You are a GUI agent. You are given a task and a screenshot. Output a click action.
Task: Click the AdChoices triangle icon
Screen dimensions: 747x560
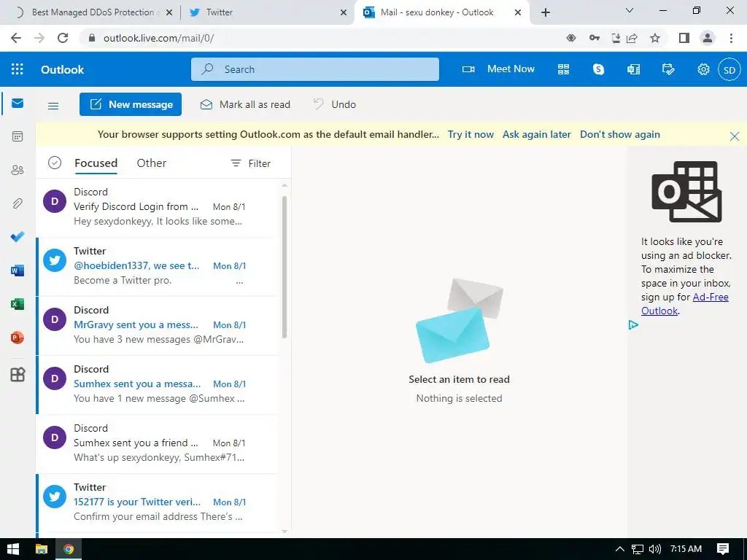(x=633, y=324)
